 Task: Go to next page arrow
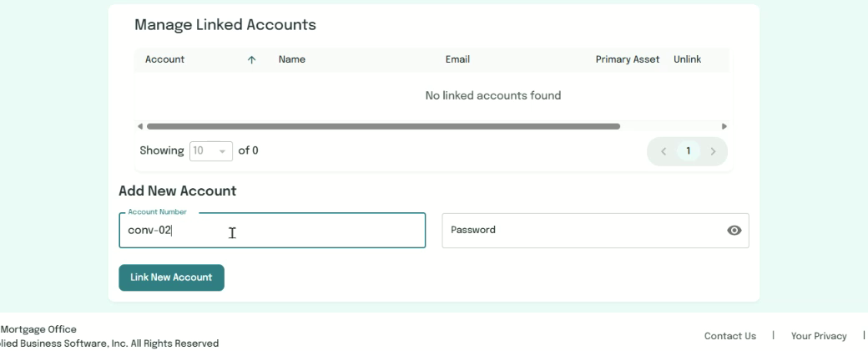tap(713, 151)
